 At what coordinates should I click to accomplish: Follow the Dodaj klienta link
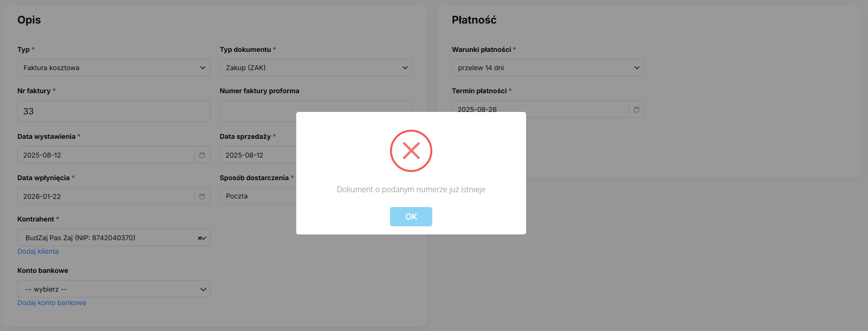pos(38,251)
